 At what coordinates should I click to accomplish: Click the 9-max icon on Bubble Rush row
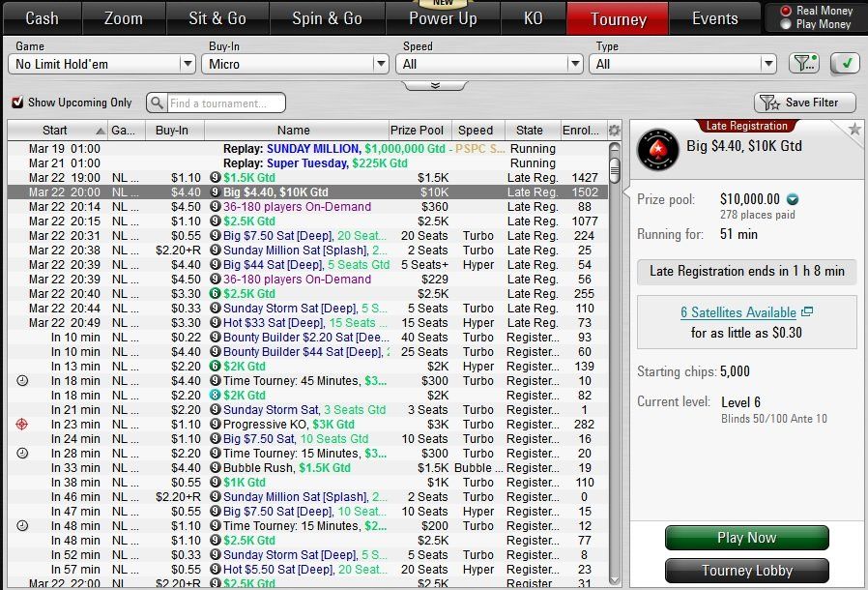(x=216, y=467)
